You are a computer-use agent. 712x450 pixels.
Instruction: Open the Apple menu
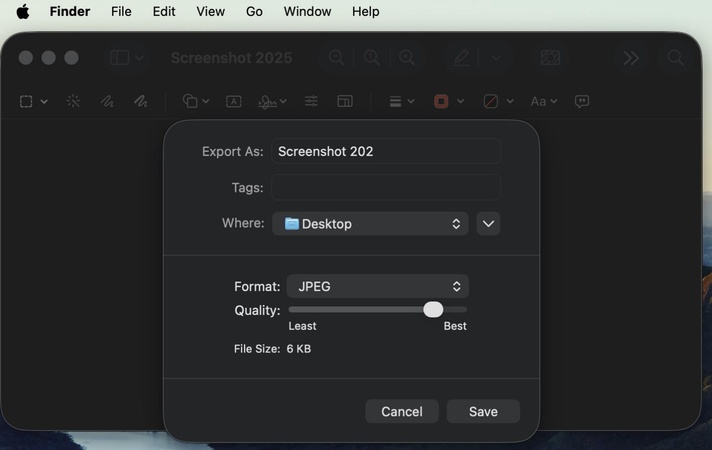pyautogui.click(x=23, y=11)
